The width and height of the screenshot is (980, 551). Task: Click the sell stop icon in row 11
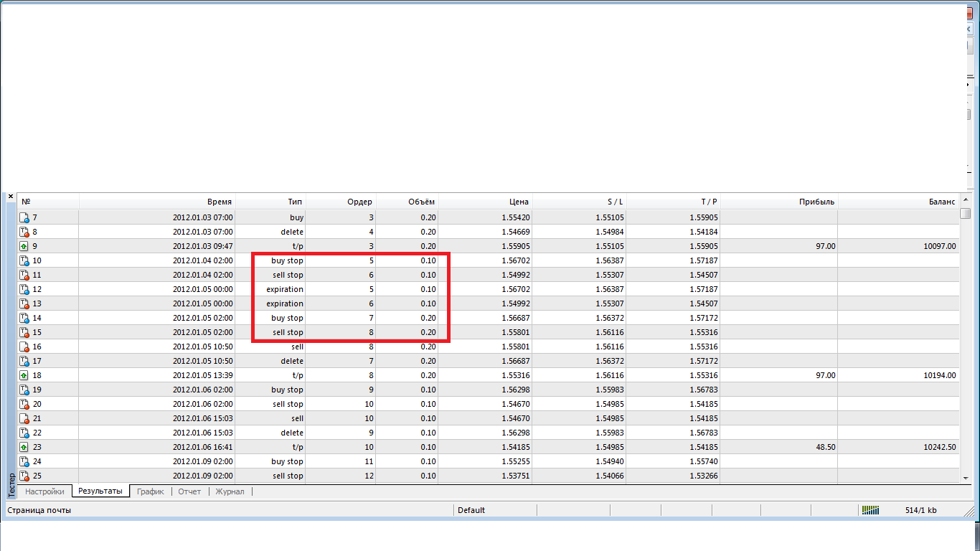[24, 275]
